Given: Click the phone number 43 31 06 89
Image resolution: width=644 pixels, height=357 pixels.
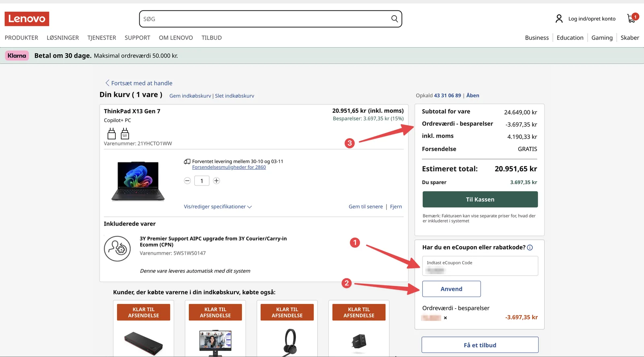Looking at the screenshot, I should [x=448, y=95].
